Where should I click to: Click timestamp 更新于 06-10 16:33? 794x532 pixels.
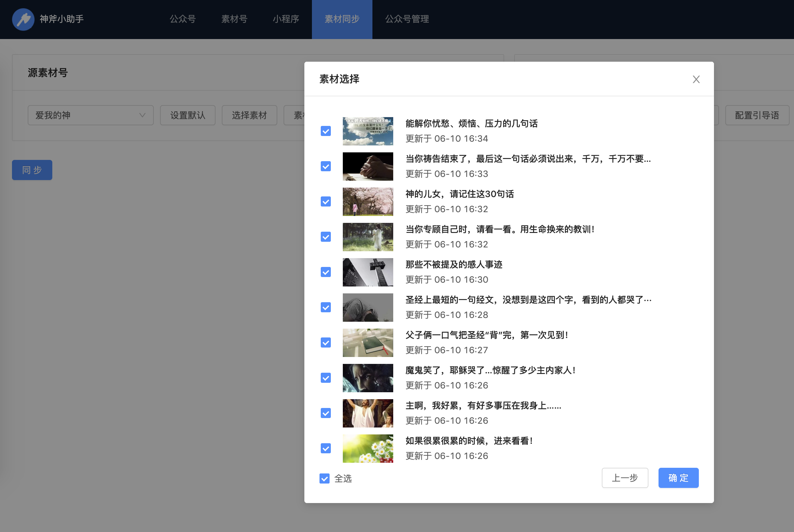point(447,174)
